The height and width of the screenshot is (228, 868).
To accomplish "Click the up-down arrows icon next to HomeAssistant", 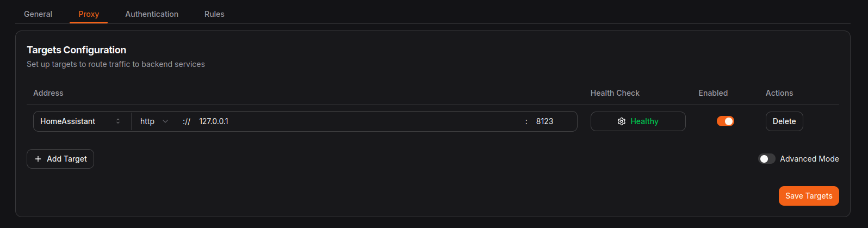I will tap(118, 121).
